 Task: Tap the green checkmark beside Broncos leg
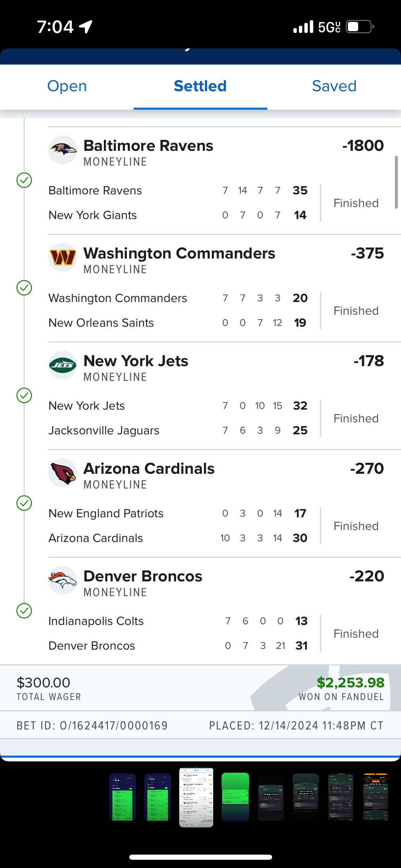coord(24,611)
